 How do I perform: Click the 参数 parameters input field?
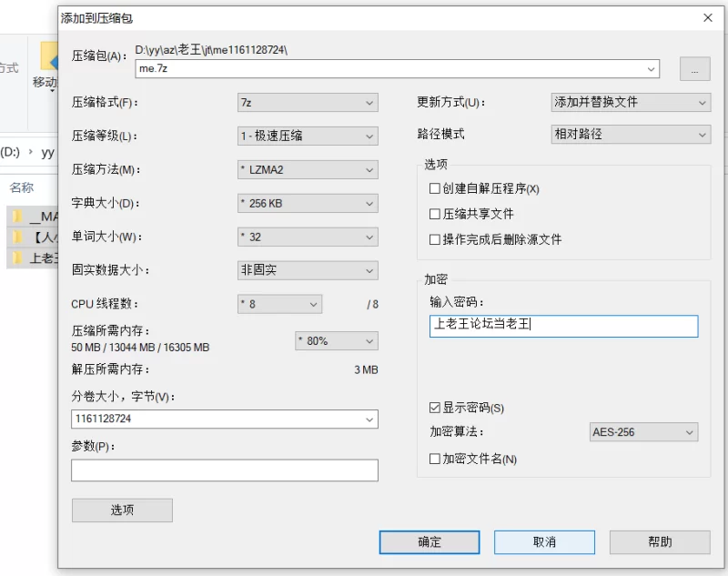pos(225,470)
